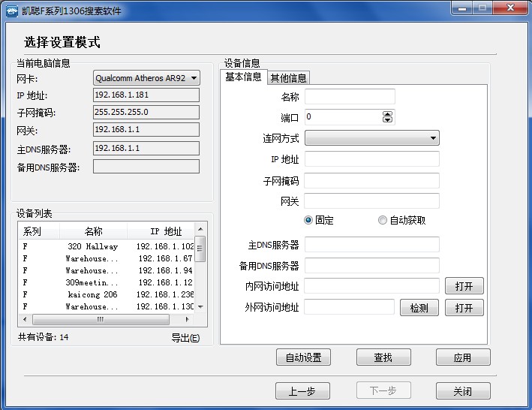This screenshot has height=410, width=532.
Task: Sort device list by 系列 column header
Action: [39, 231]
